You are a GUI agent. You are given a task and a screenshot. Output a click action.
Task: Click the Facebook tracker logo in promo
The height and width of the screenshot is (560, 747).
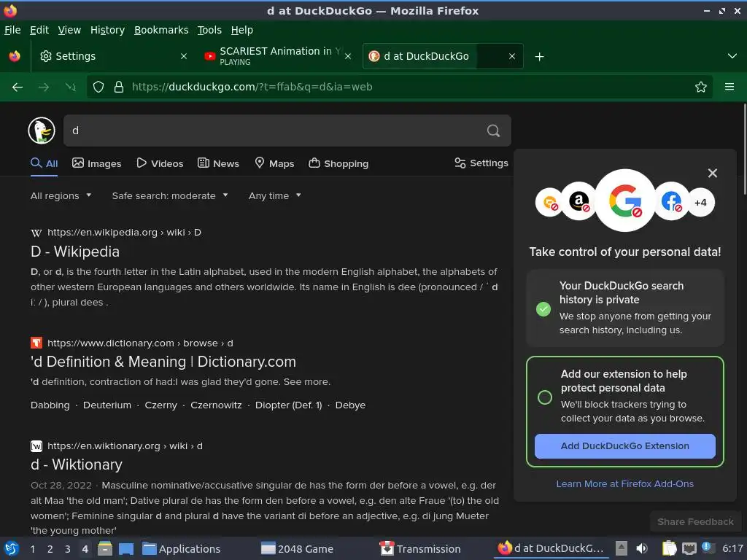click(x=671, y=201)
